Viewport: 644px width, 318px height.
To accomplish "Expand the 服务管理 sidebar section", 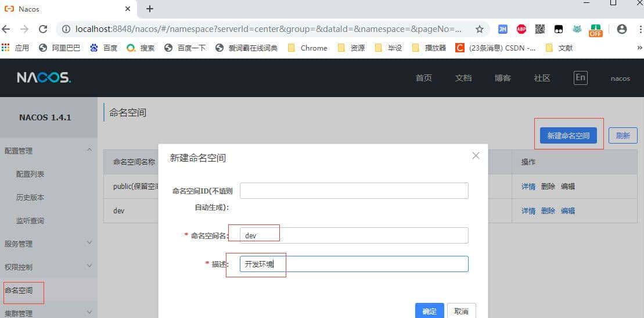I will [x=48, y=244].
